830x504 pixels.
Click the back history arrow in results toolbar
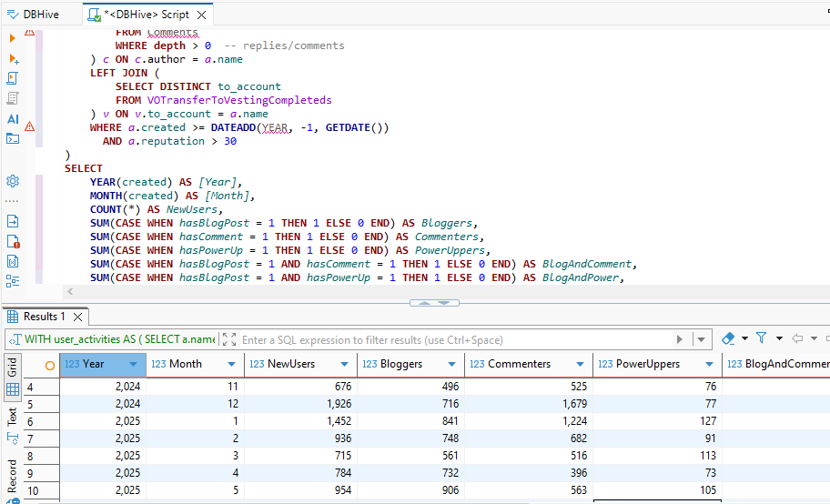(797, 338)
